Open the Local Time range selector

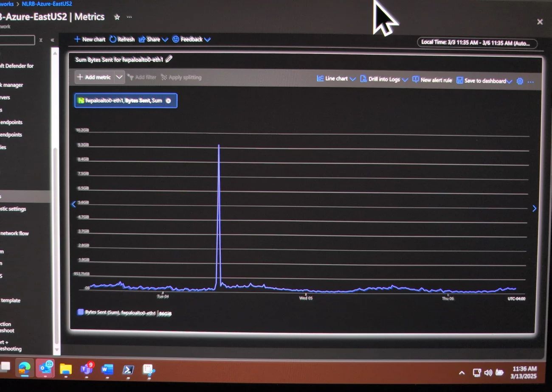point(476,43)
